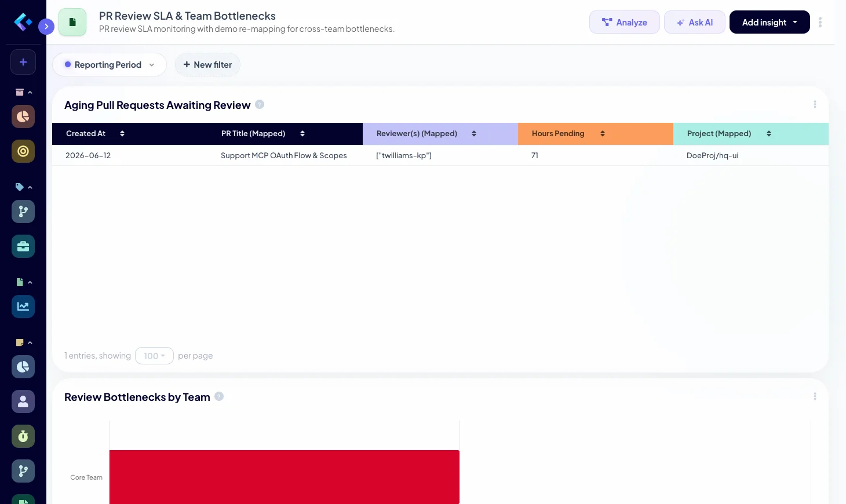The width and height of the screenshot is (846, 504).
Task: Click 'Support MCP OAuth Flow & Scopes' cell
Action: 284,155
